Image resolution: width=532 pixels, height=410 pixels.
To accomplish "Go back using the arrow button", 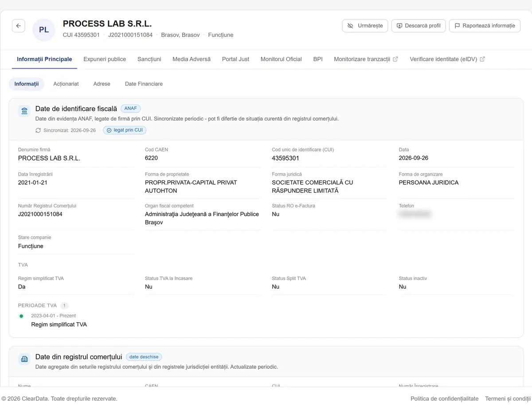I will tap(18, 26).
